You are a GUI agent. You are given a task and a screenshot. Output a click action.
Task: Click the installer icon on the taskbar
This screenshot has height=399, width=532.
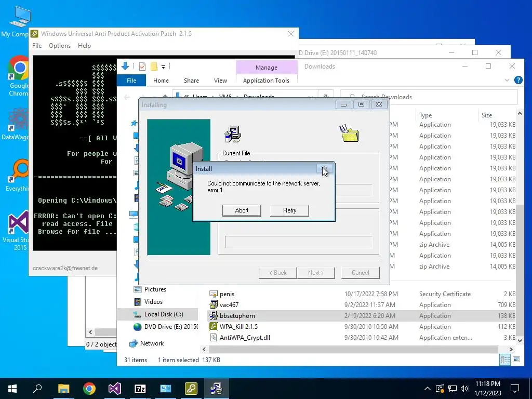coord(217,389)
